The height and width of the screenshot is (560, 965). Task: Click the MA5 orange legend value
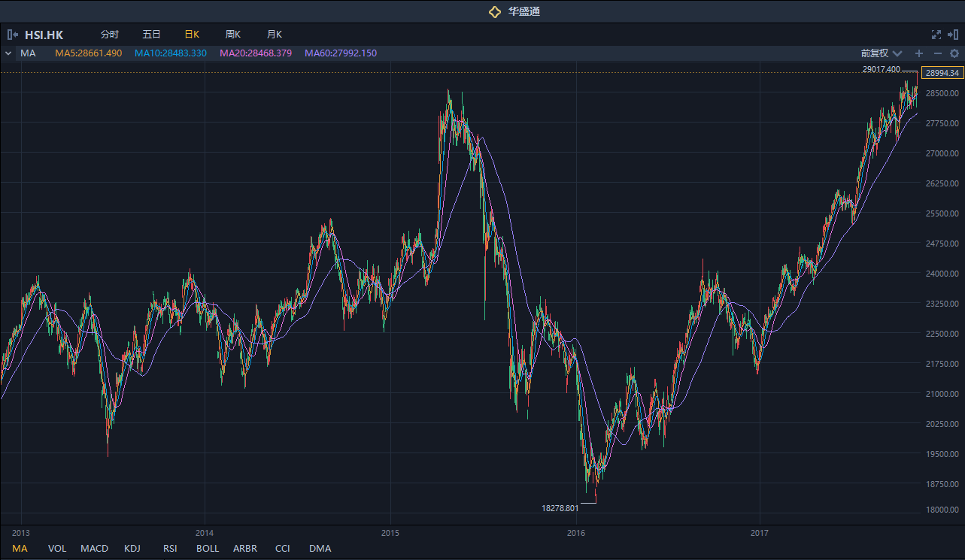(88, 53)
